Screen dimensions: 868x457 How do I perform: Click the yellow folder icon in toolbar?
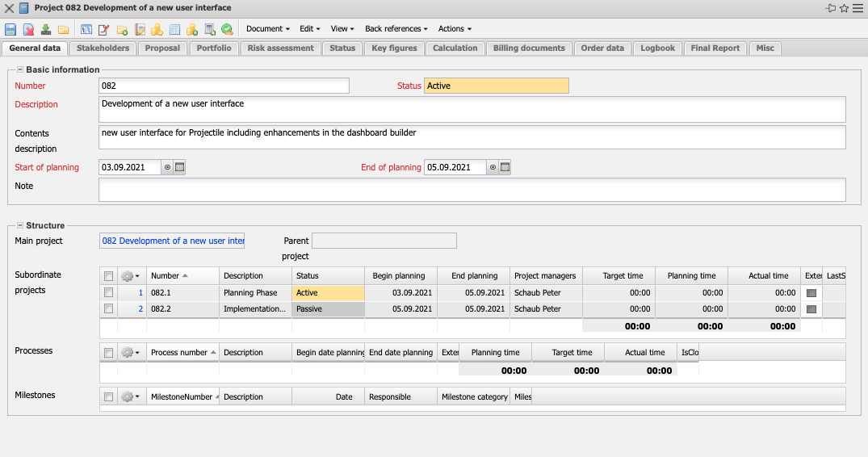click(63, 29)
